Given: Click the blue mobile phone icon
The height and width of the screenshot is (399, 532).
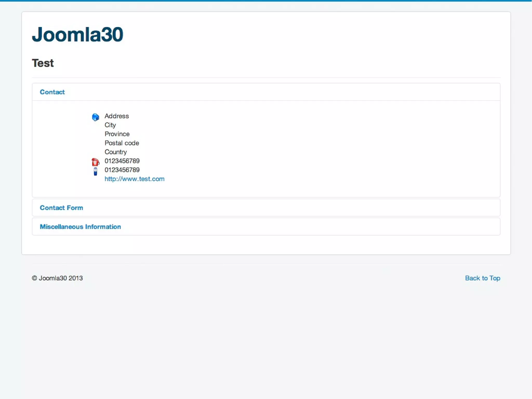Looking at the screenshot, I should [95, 171].
